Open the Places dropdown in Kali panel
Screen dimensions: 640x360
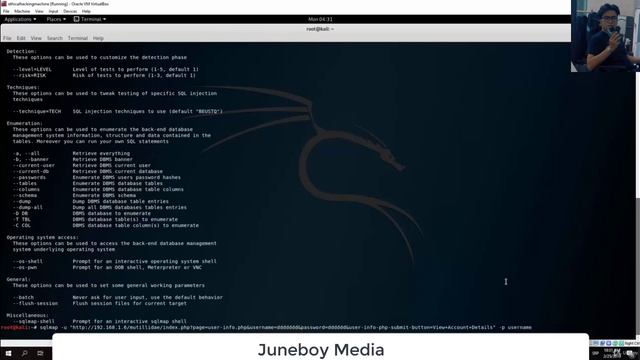(x=56, y=19)
